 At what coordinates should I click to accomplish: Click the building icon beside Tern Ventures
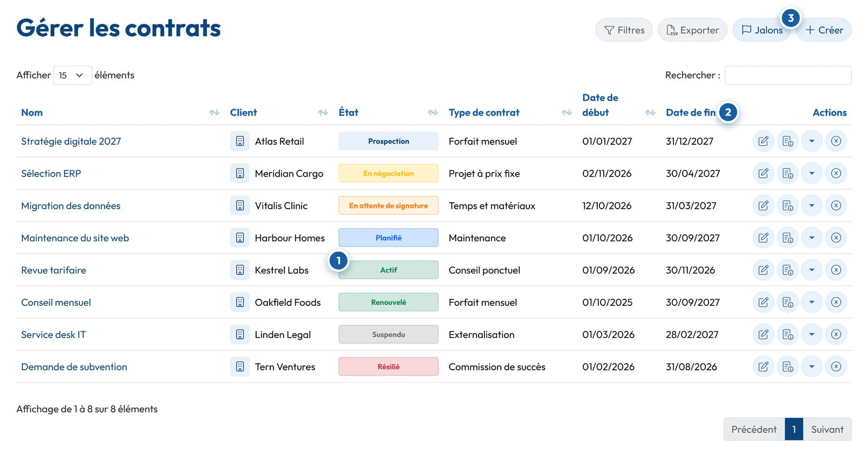(x=240, y=367)
